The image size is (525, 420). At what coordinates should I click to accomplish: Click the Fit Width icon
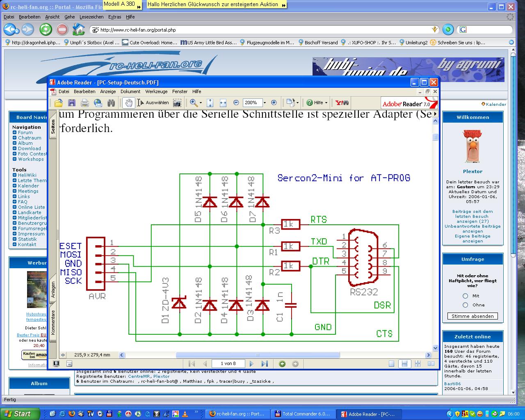(223, 103)
